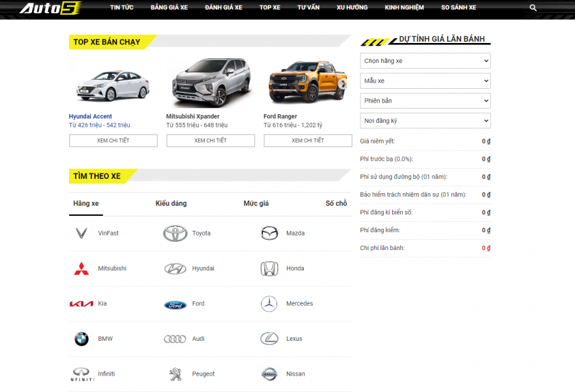The height and width of the screenshot is (392, 575).
Task: Click the 'Chi phí lăn bánh:' label
Action: coord(382,248)
